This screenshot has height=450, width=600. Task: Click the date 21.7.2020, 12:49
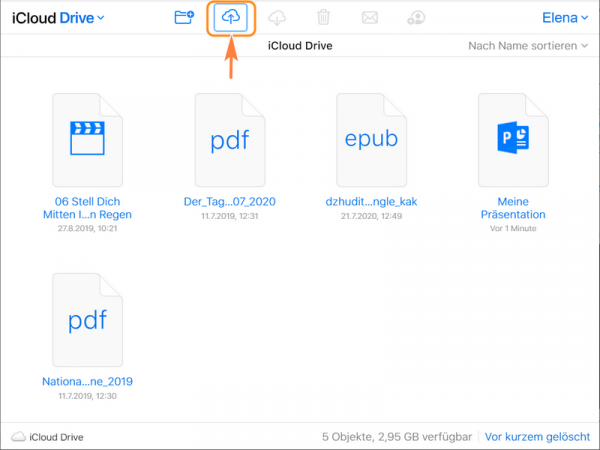point(371,216)
